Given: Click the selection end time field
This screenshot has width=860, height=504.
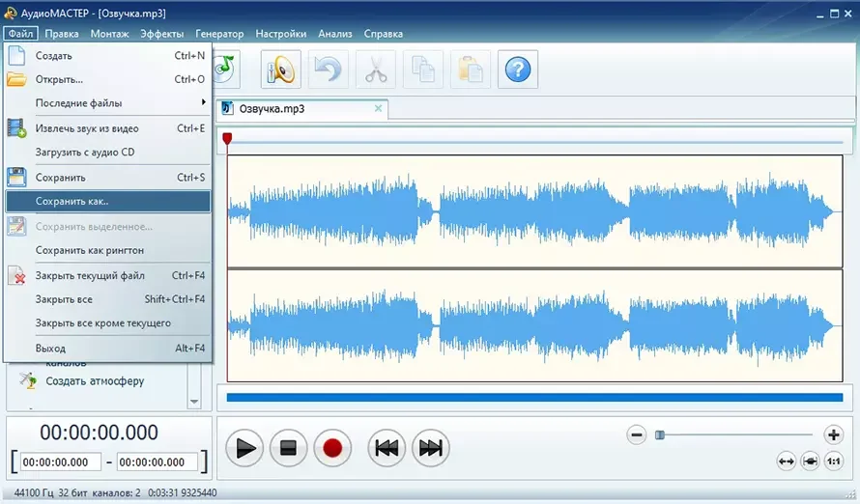Looking at the screenshot, I should pos(158,462).
